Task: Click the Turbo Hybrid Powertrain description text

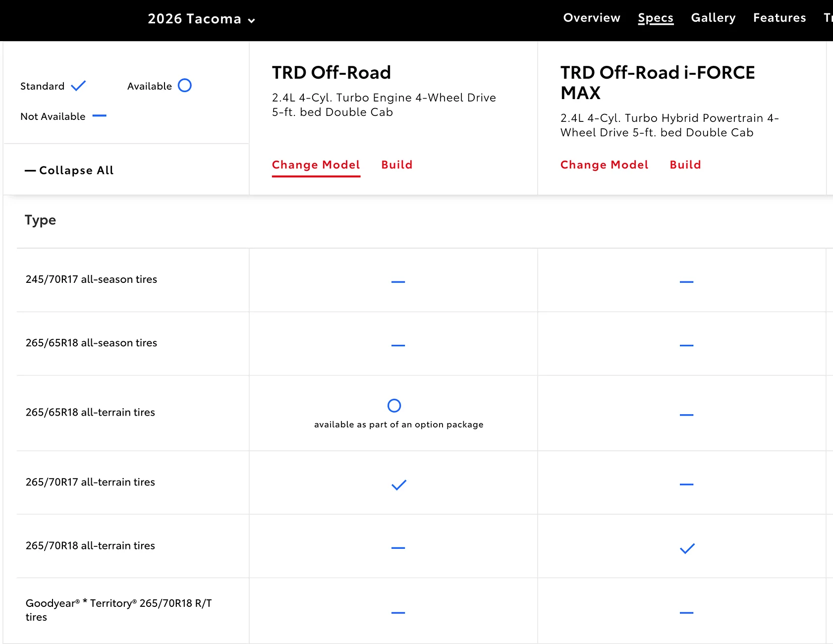Action: click(x=669, y=125)
